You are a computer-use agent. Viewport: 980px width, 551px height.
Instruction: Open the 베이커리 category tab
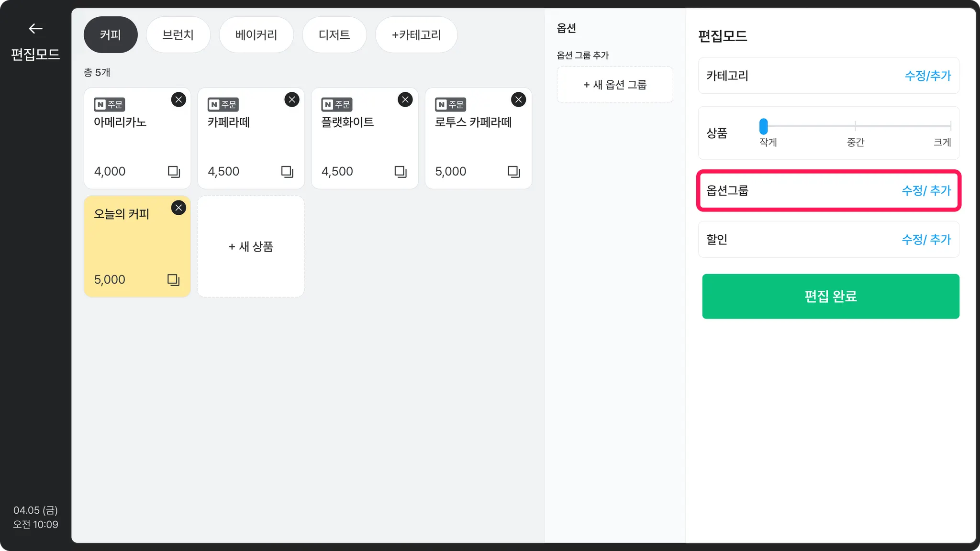tap(256, 35)
